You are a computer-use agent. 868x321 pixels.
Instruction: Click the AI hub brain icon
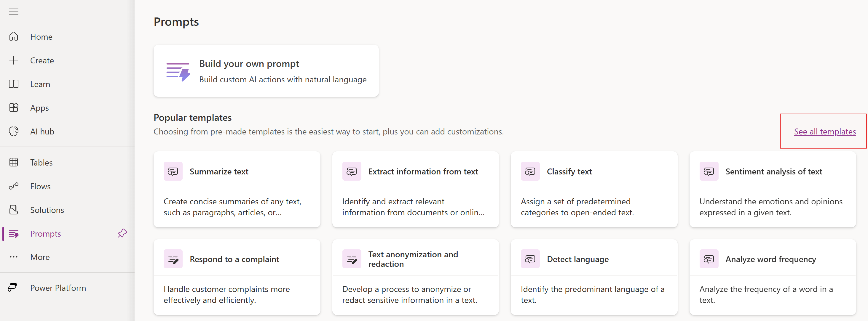click(x=13, y=131)
